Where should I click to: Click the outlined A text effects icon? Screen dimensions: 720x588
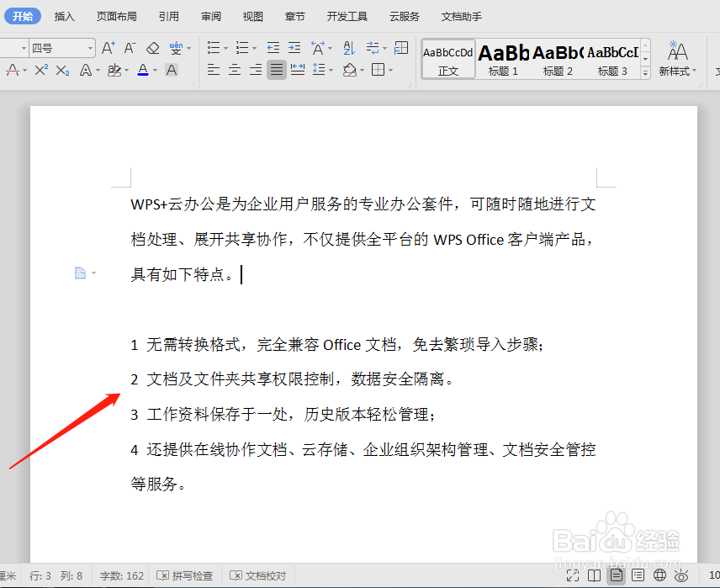tap(86, 71)
